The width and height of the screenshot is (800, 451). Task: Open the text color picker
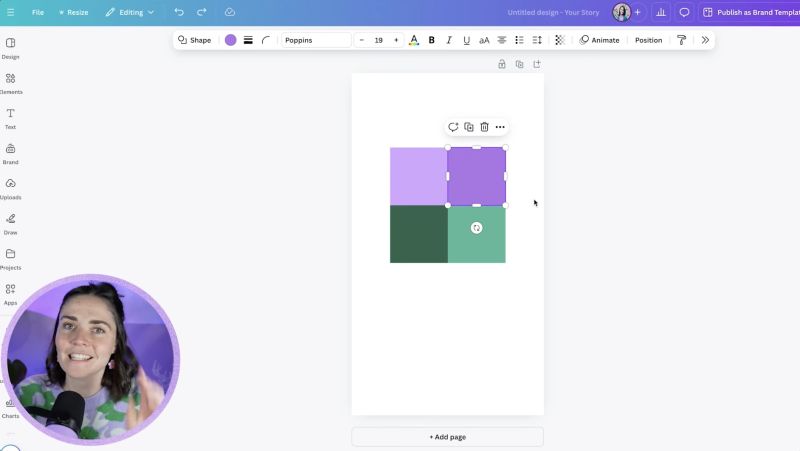[414, 40]
